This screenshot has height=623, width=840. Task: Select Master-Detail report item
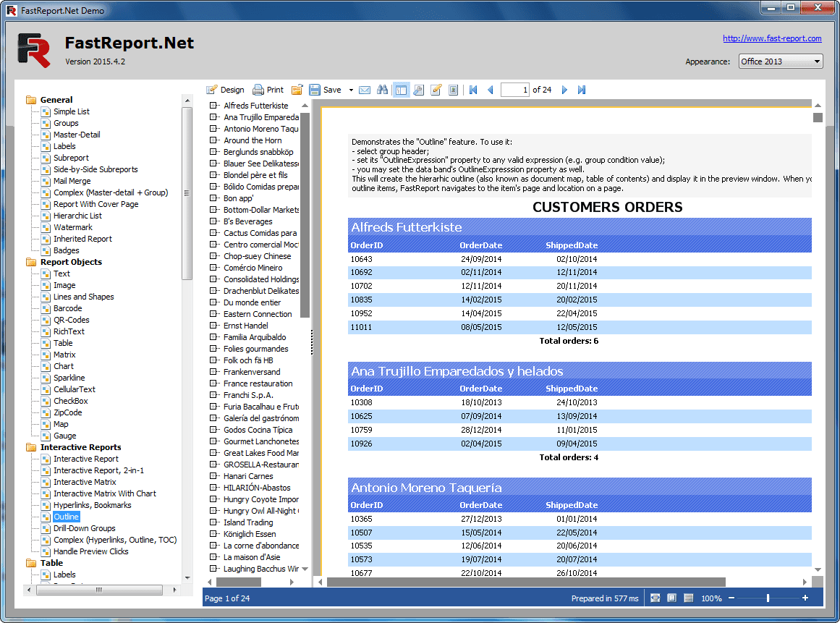pyautogui.click(x=77, y=135)
